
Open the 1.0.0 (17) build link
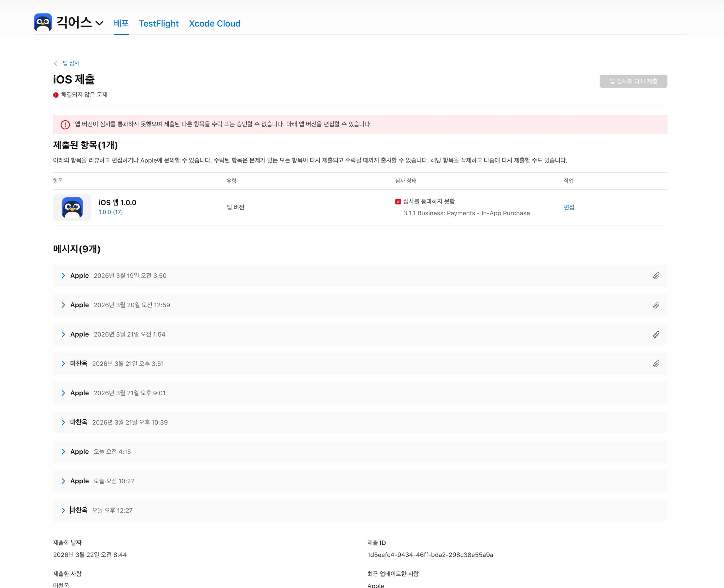click(x=110, y=212)
